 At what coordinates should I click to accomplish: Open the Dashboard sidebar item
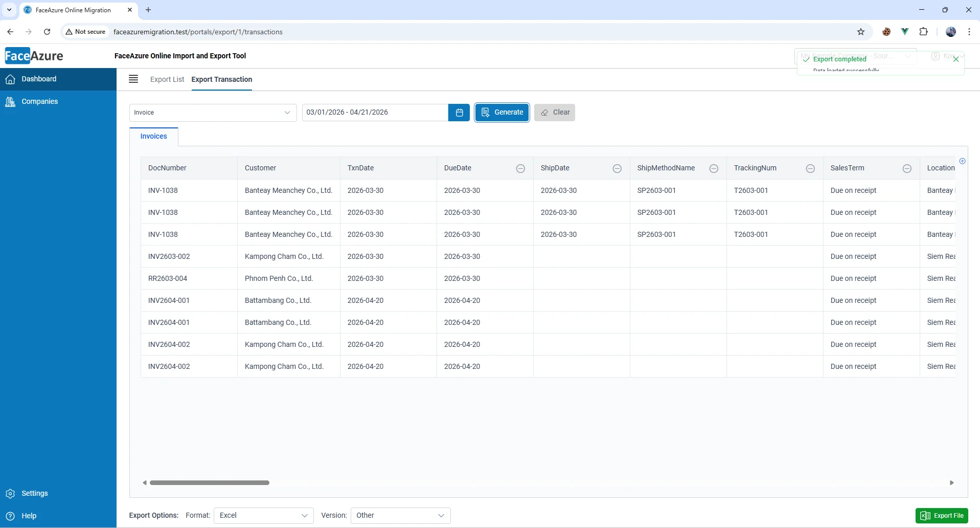point(58,79)
